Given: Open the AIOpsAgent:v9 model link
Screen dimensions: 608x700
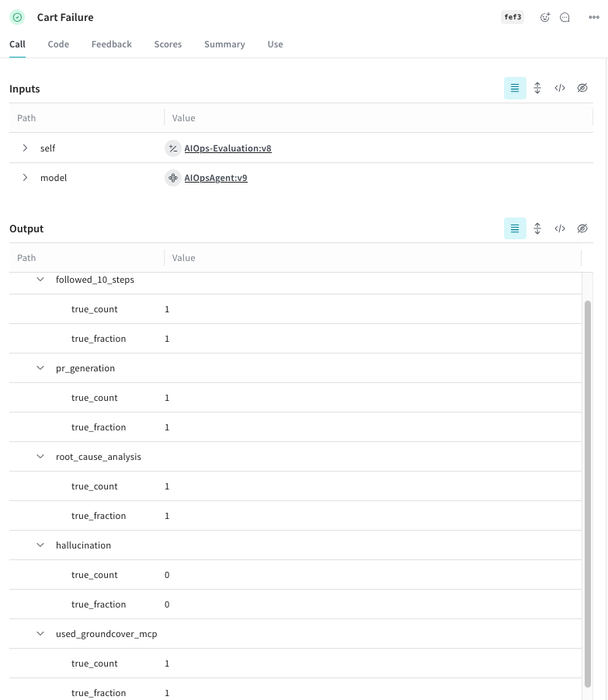Looking at the screenshot, I should coord(216,178).
